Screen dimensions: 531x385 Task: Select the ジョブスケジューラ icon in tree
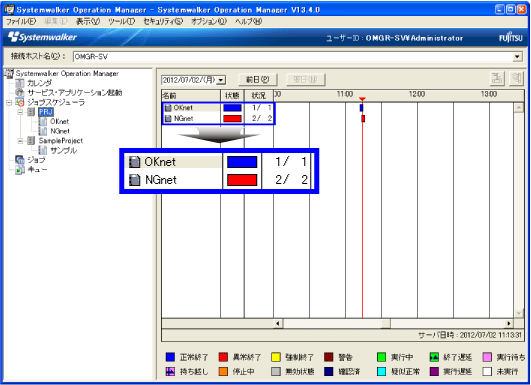[x=20, y=102]
